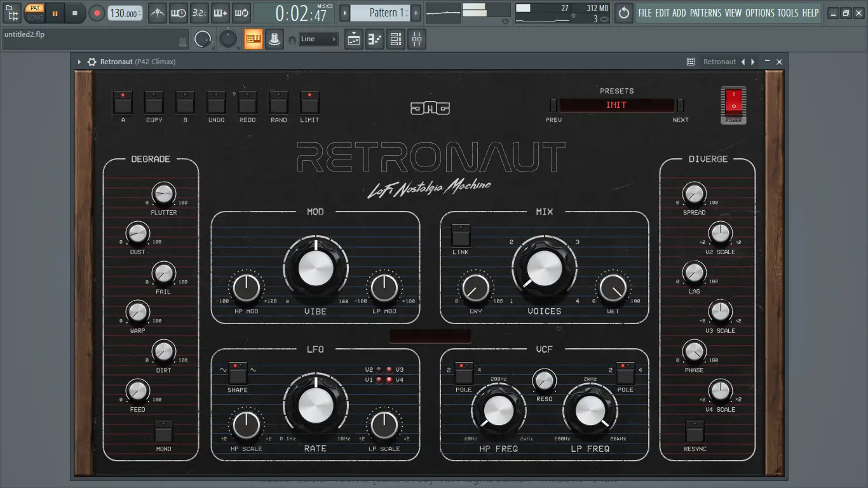Click the Retronaut plugin gear icon
This screenshot has height=488, width=868.
click(x=92, y=62)
